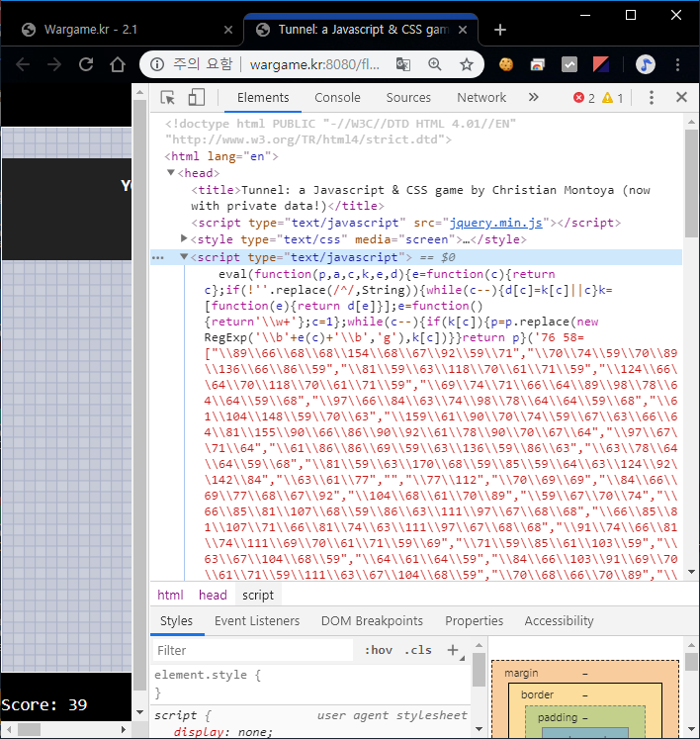Open the translate page icon

pyautogui.click(x=402, y=64)
